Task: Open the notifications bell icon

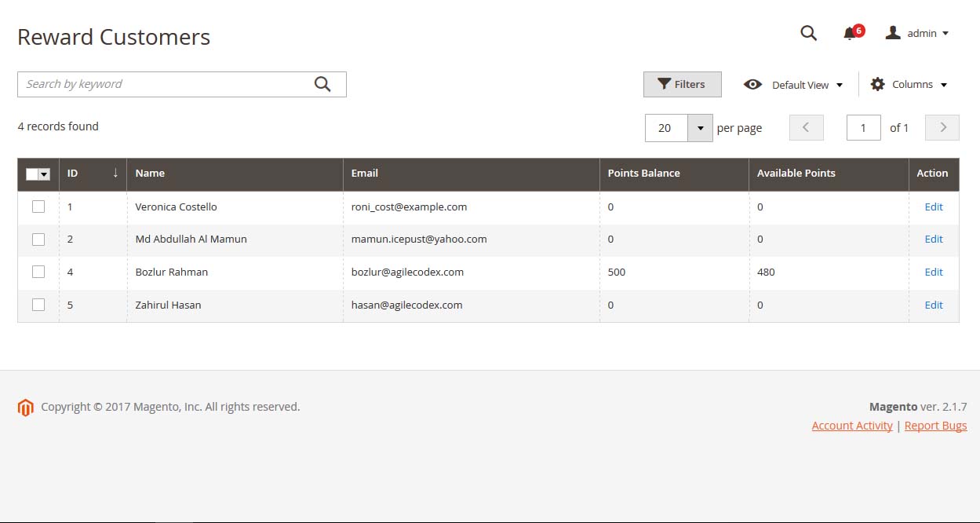Action: coord(850,34)
